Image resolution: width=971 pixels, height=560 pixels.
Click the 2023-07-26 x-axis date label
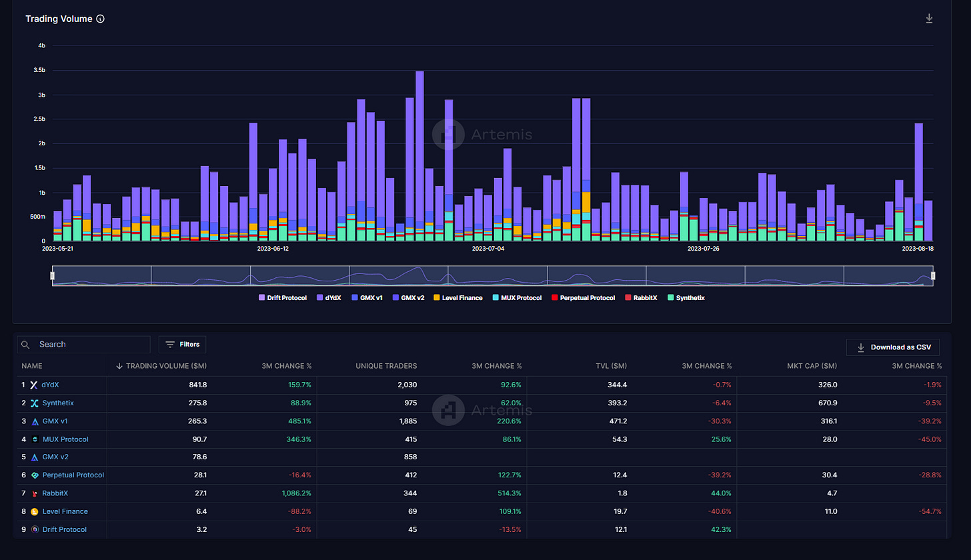tap(703, 249)
